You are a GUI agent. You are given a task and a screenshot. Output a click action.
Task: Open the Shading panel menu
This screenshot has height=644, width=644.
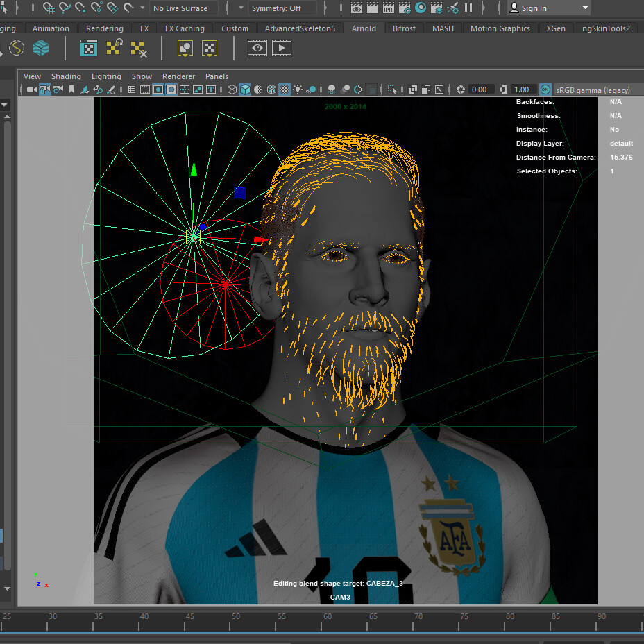point(66,76)
